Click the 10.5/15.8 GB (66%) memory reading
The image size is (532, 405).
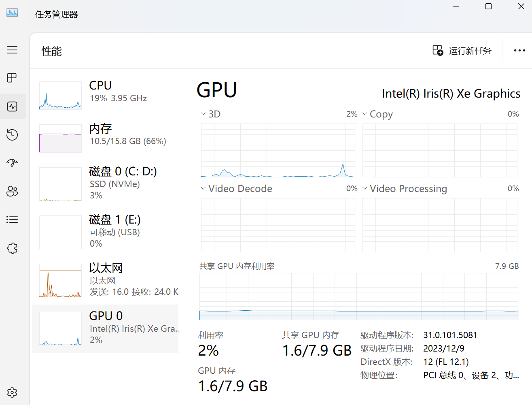pos(128,141)
